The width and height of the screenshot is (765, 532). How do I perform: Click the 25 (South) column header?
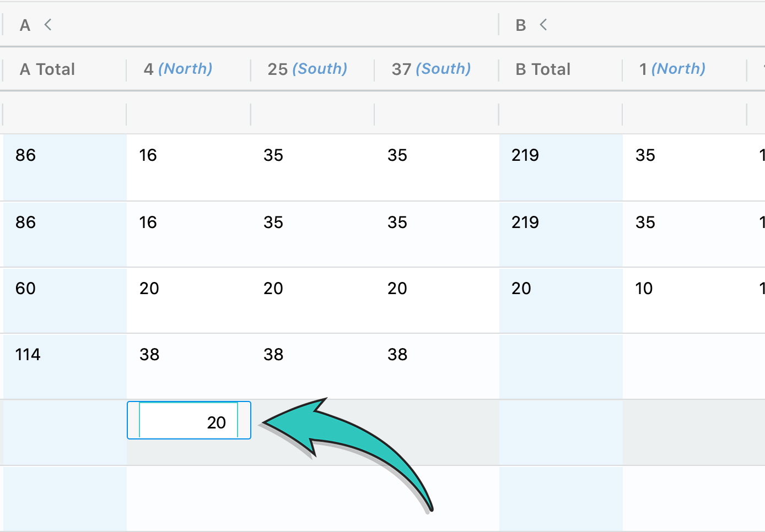pos(307,69)
